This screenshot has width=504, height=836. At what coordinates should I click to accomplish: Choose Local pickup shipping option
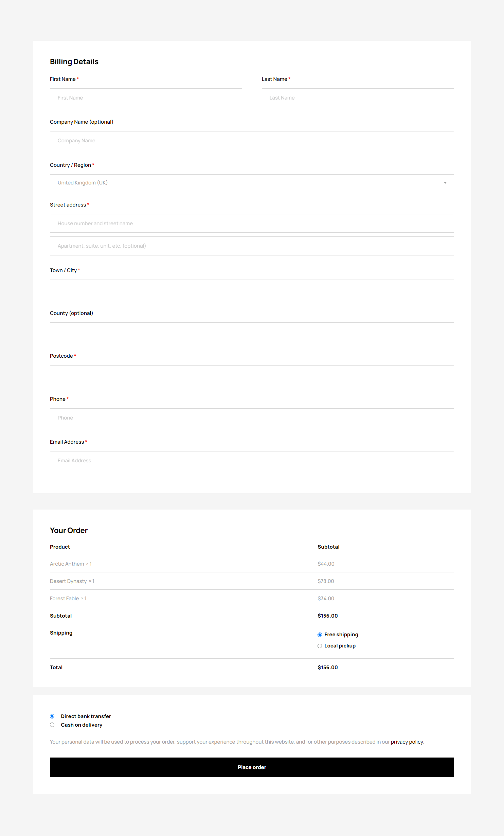tap(320, 646)
